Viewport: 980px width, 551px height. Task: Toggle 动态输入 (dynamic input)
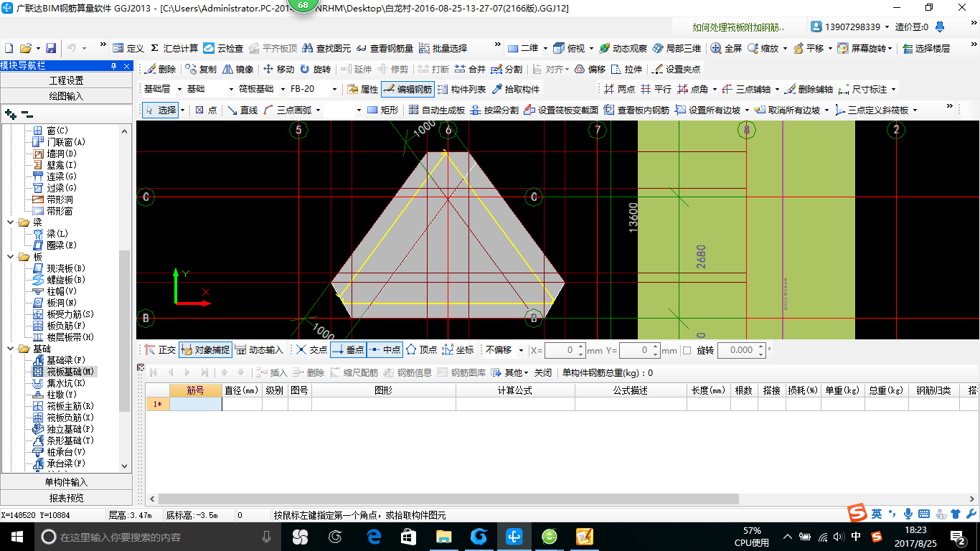[259, 350]
